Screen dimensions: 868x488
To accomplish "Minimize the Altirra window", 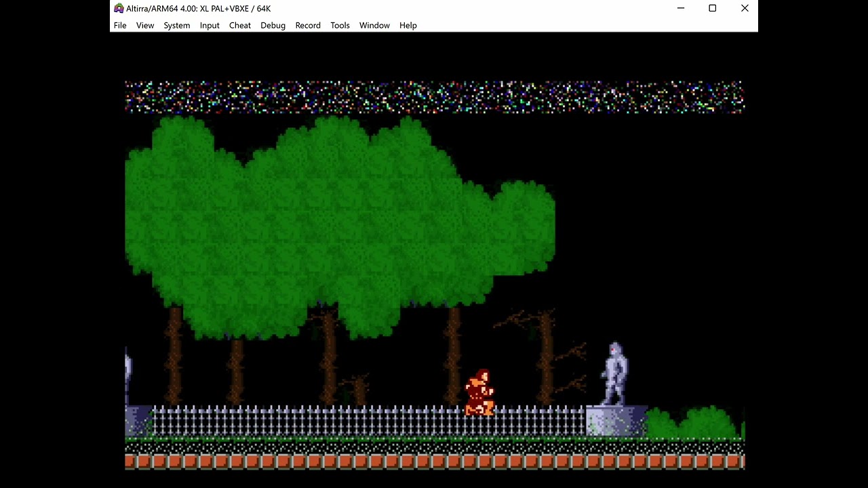I will pyautogui.click(x=681, y=8).
